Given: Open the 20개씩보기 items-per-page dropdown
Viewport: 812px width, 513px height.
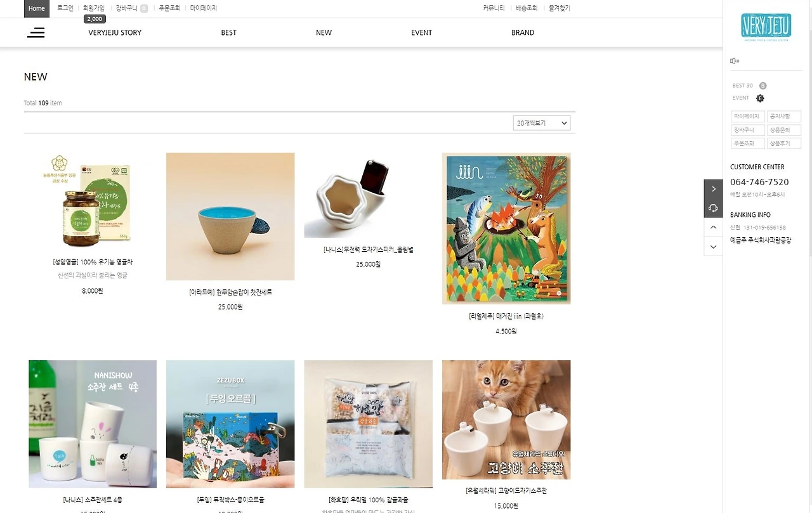Looking at the screenshot, I should [541, 123].
